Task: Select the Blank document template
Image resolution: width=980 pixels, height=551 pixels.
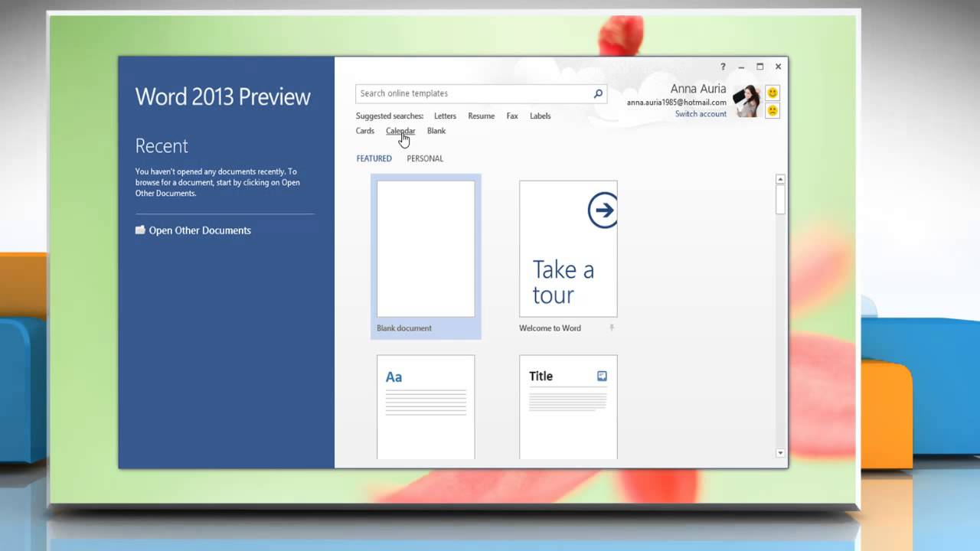Action: point(426,256)
